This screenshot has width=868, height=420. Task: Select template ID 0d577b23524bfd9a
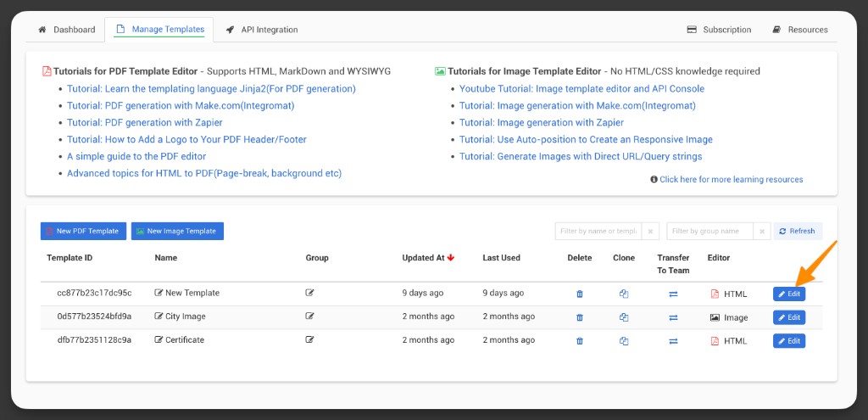(x=95, y=316)
